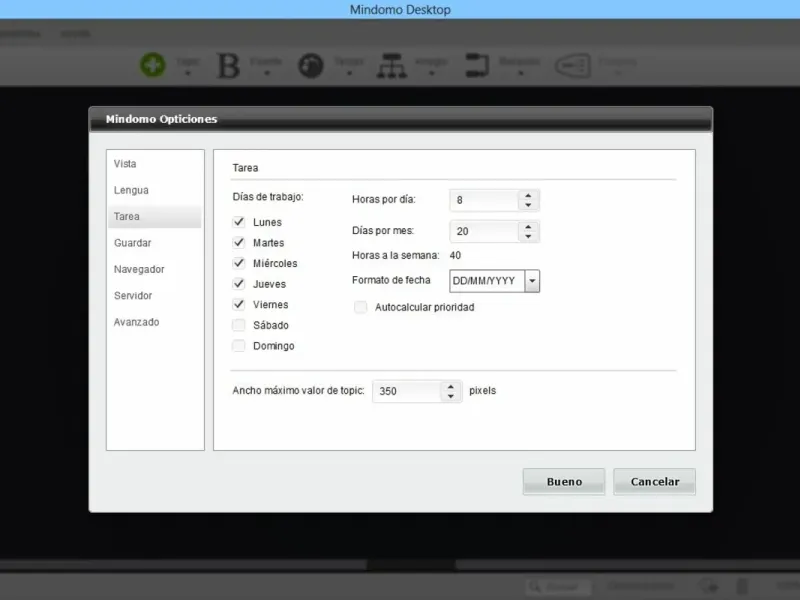The image size is (800, 600).
Task: Click the topic width field showing 350
Action: pos(407,391)
